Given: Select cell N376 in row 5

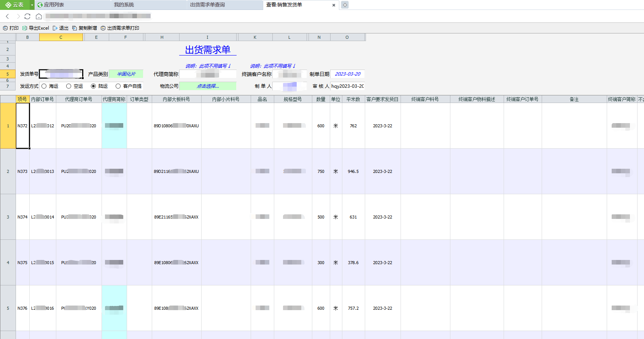Looking at the screenshot, I should coord(22,308).
